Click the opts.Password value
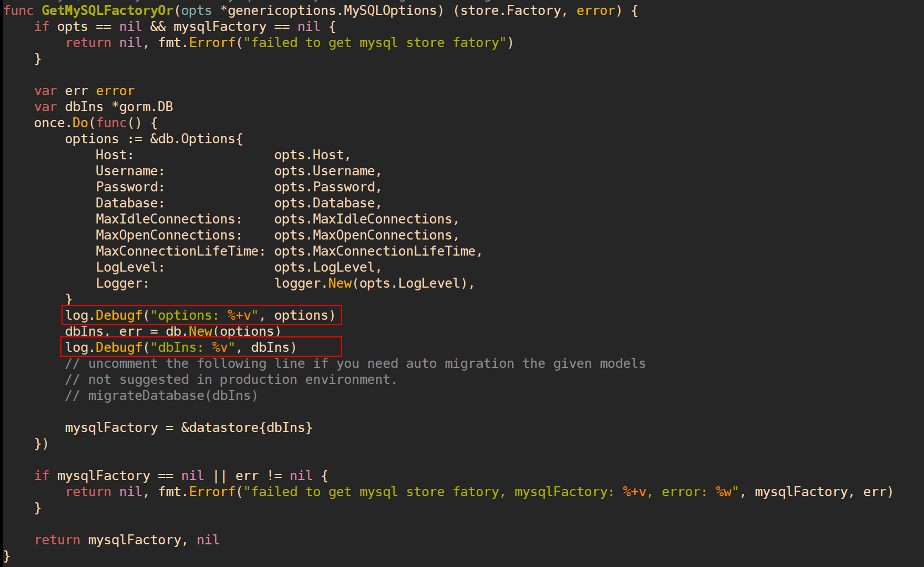The height and width of the screenshot is (567, 924). [327, 187]
